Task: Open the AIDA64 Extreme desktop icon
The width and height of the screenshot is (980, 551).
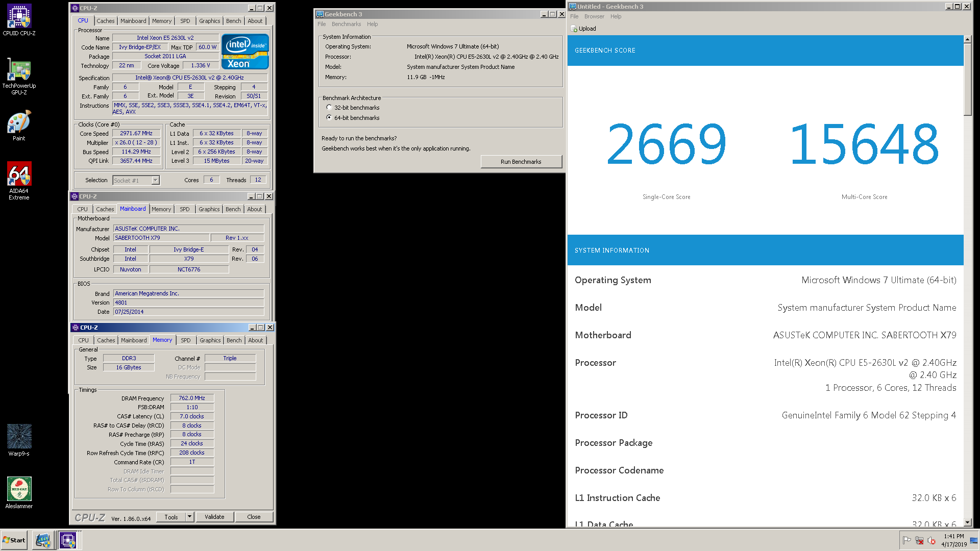Action: click(19, 181)
